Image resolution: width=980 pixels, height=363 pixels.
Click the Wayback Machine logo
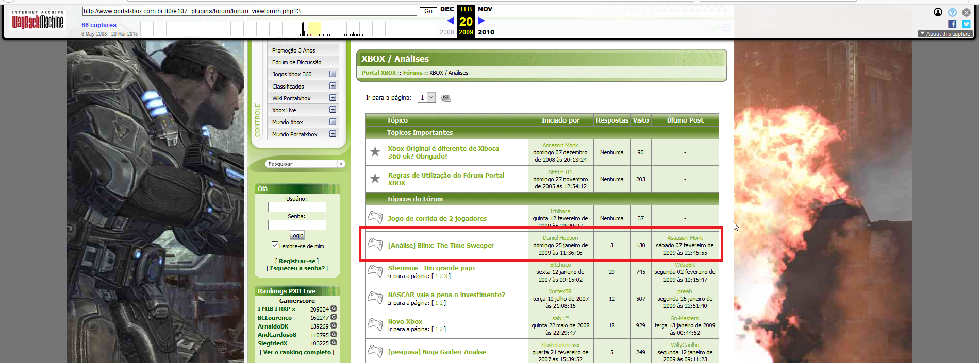pos(38,20)
